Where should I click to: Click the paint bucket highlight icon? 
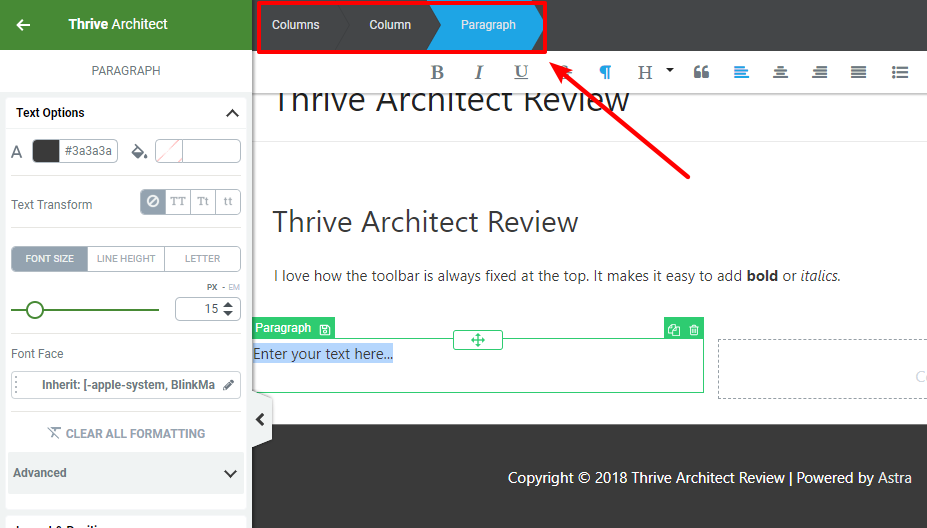139,151
